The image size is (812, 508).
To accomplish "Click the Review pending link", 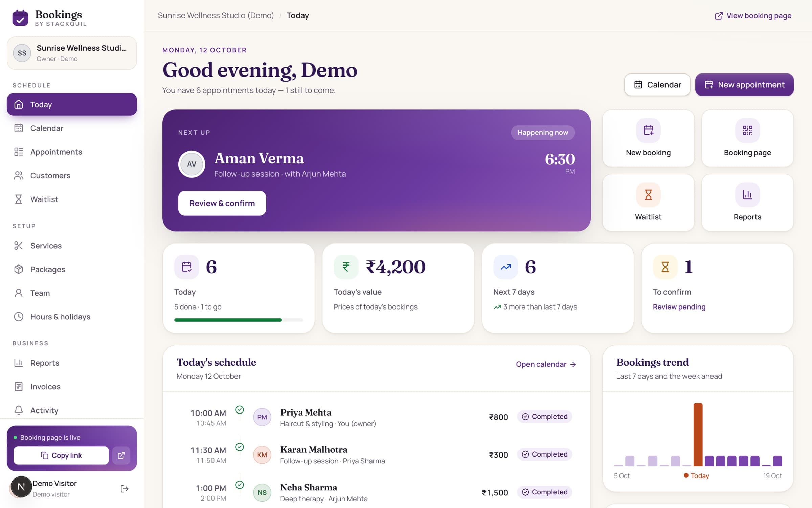I will tap(679, 307).
